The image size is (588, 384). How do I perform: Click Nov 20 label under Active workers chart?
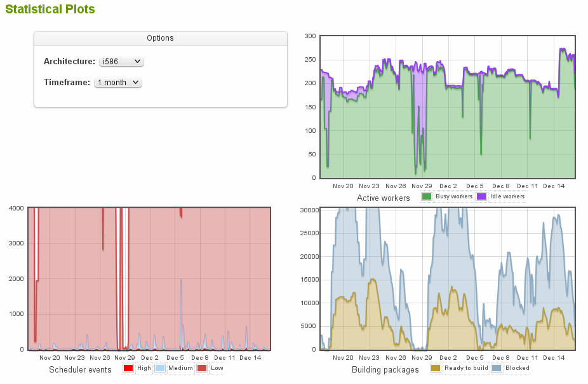pyautogui.click(x=343, y=186)
